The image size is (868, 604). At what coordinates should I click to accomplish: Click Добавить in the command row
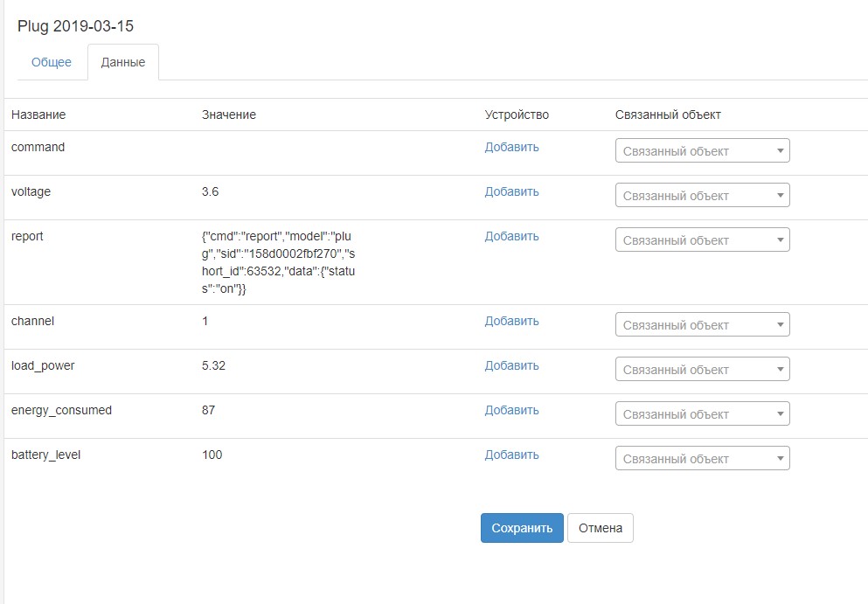(512, 147)
